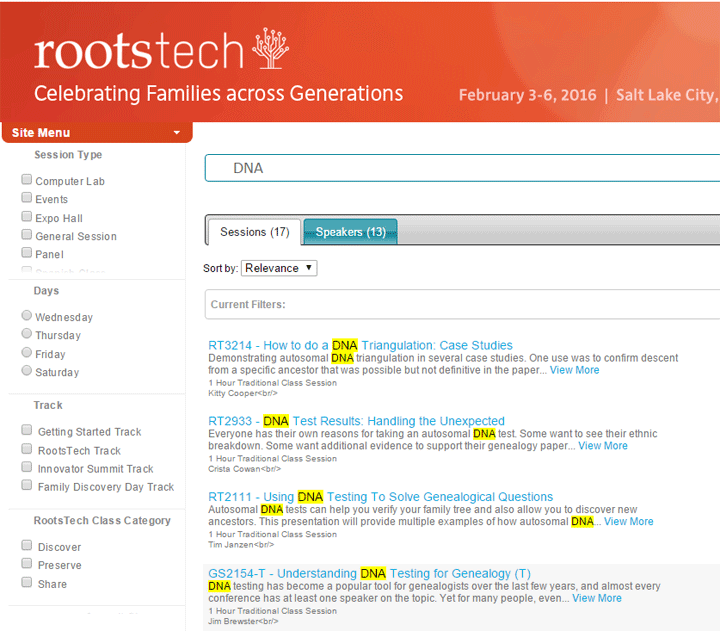Open session RT3214 DNA Triangulation link
This screenshot has width=720, height=631.
coord(360,345)
